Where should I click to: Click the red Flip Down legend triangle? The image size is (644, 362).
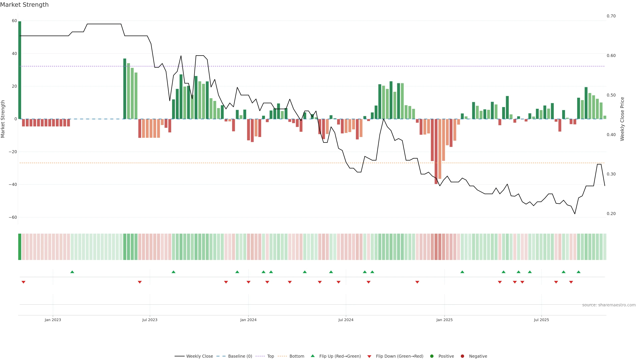pos(369,356)
